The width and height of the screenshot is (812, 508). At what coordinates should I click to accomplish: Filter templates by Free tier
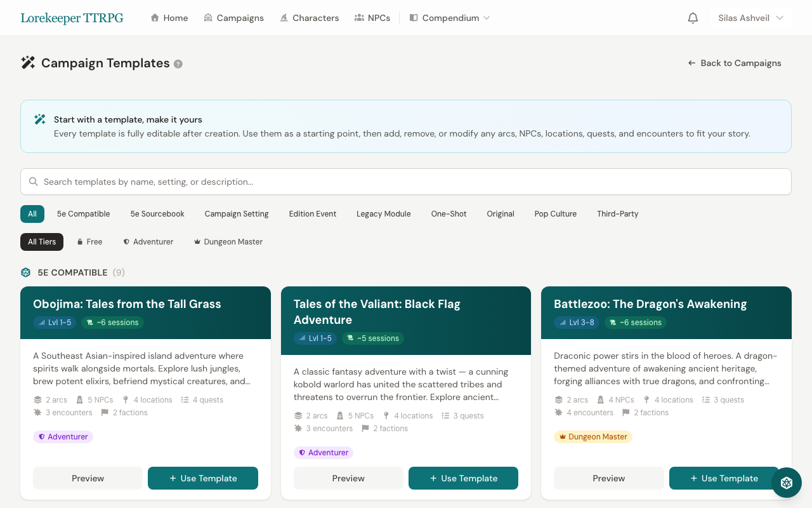click(89, 242)
